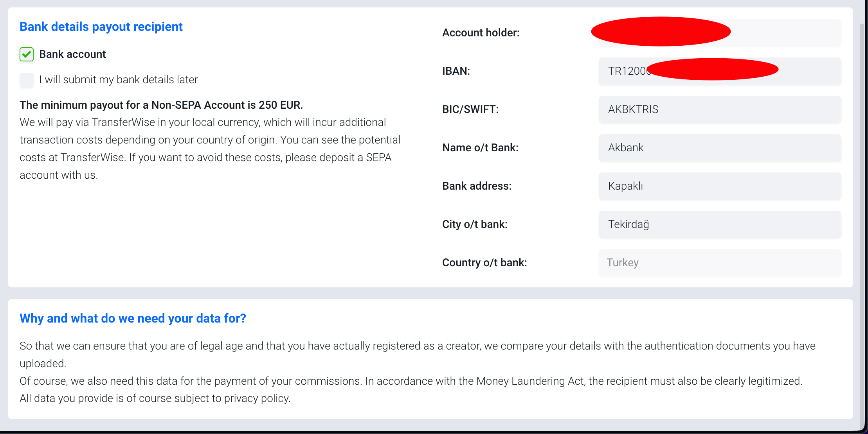Screen dimensions: 868x434
Task: Click the 'Bank account' label text
Action: pyautogui.click(x=72, y=54)
